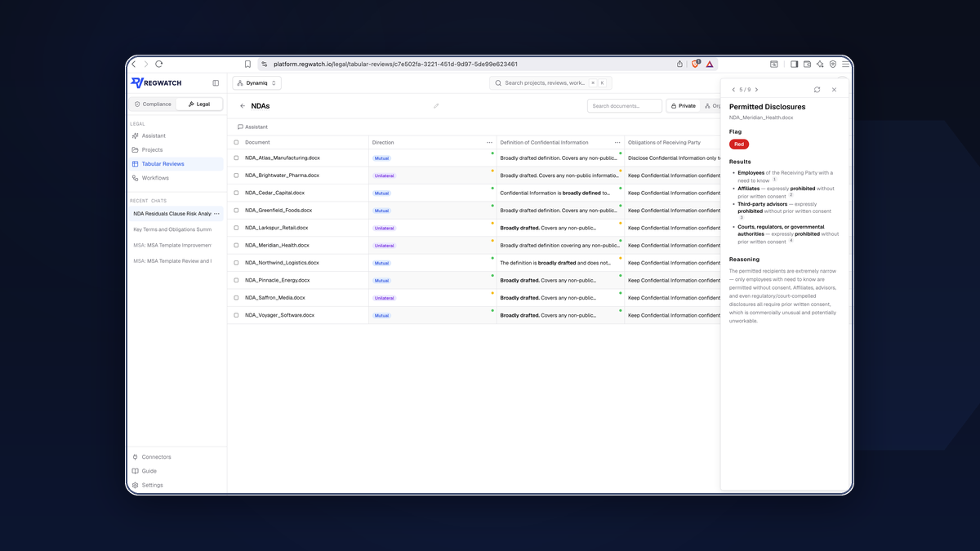The image size is (980, 551).
Task: Switch to the Legal tab
Action: 199,104
